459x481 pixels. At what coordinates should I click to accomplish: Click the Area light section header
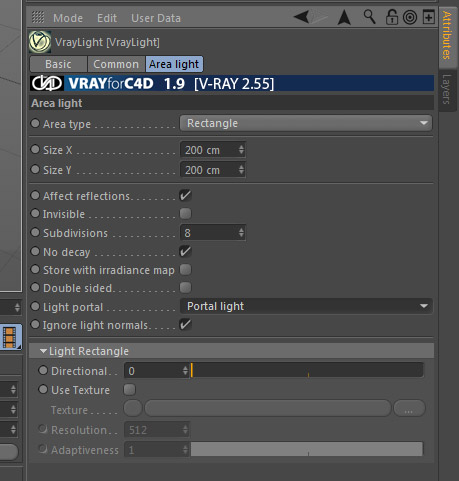click(x=232, y=103)
